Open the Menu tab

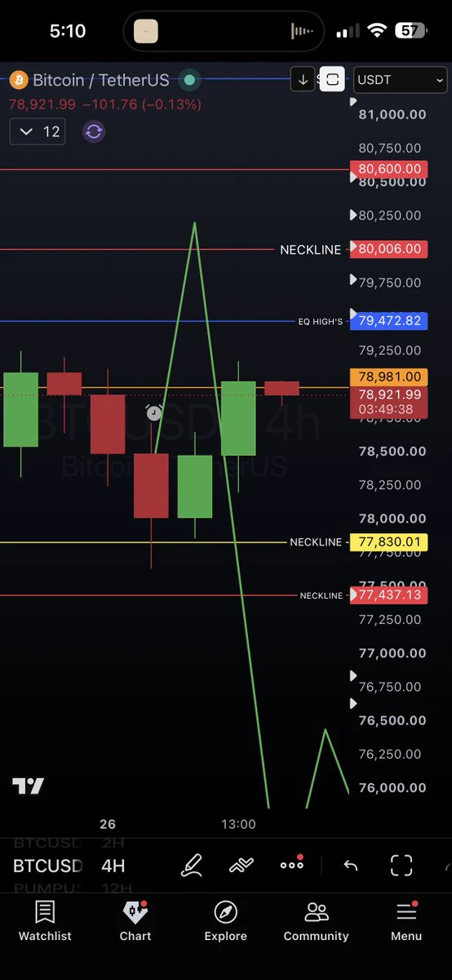coord(406,921)
